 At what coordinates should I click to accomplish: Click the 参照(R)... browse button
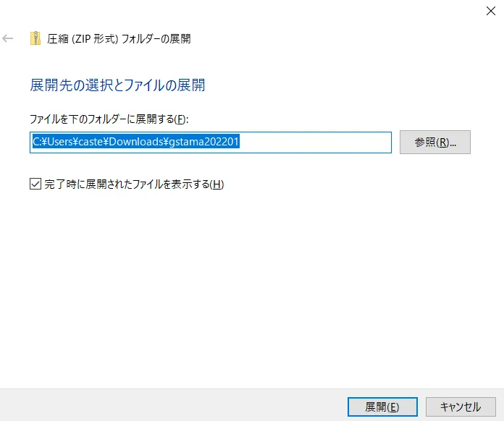434,143
